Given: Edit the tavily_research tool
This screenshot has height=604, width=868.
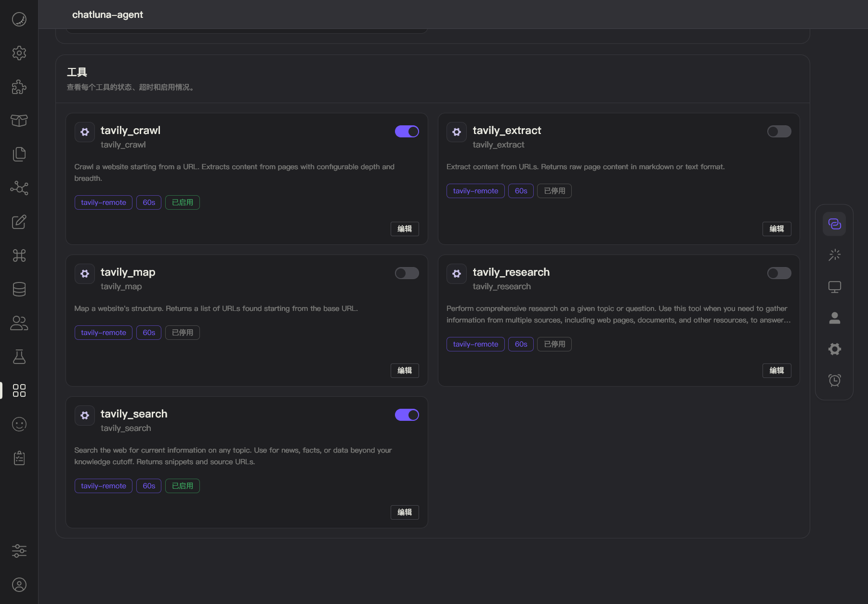Looking at the screenshot, I should (x=776, y=371).
